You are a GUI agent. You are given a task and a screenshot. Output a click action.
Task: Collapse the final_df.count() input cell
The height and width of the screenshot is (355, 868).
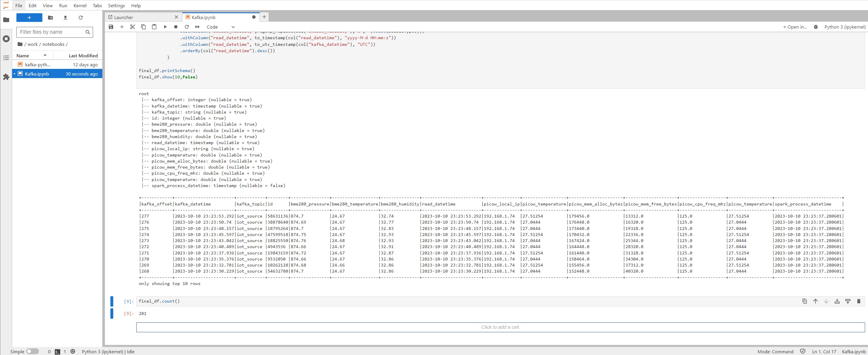(x=112, y=301)
